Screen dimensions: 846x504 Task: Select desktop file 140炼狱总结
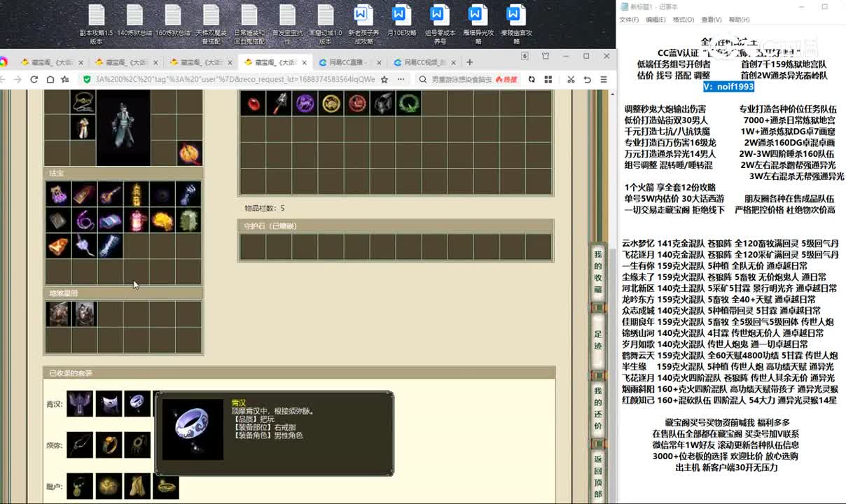134,21
